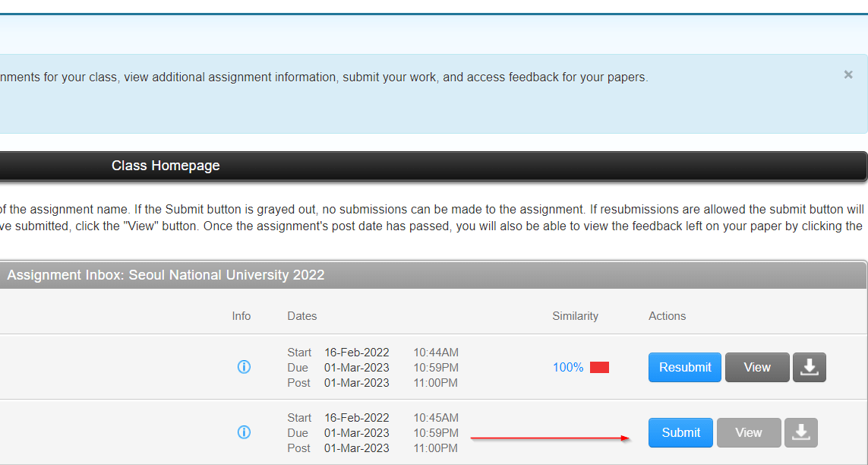868x465 pixels.
Task: Click 'Assignment Inbox: Seoul National University 2022' heading
Action: point(166,275)
